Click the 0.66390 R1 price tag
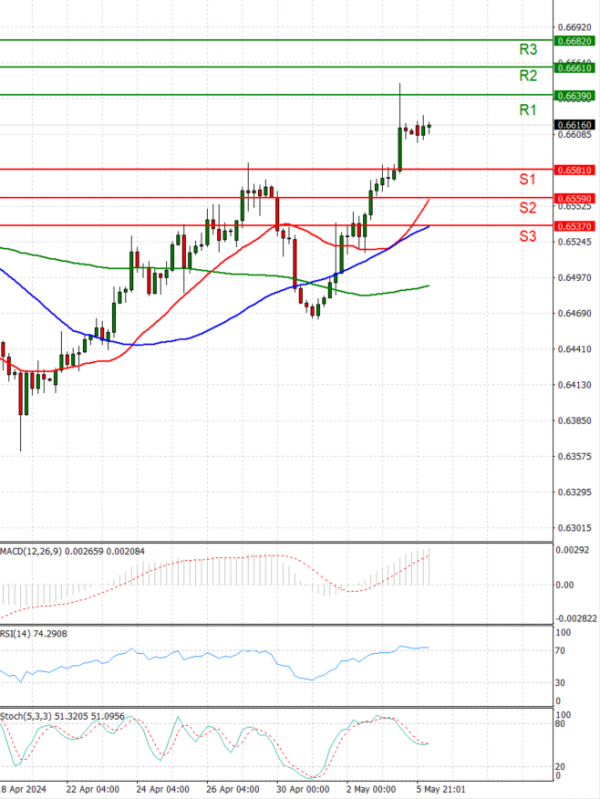The height and width of the screenshot is (799, 600). coord(574,96)
